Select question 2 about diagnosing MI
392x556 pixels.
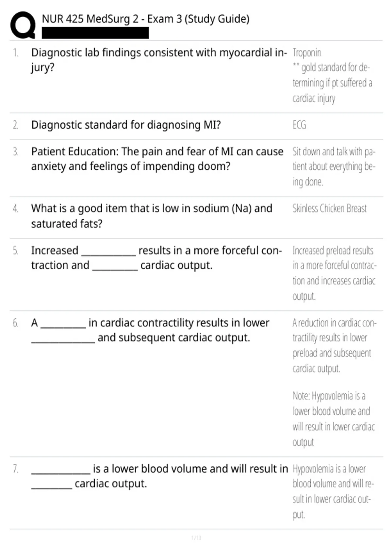click(x=126, y=125)
